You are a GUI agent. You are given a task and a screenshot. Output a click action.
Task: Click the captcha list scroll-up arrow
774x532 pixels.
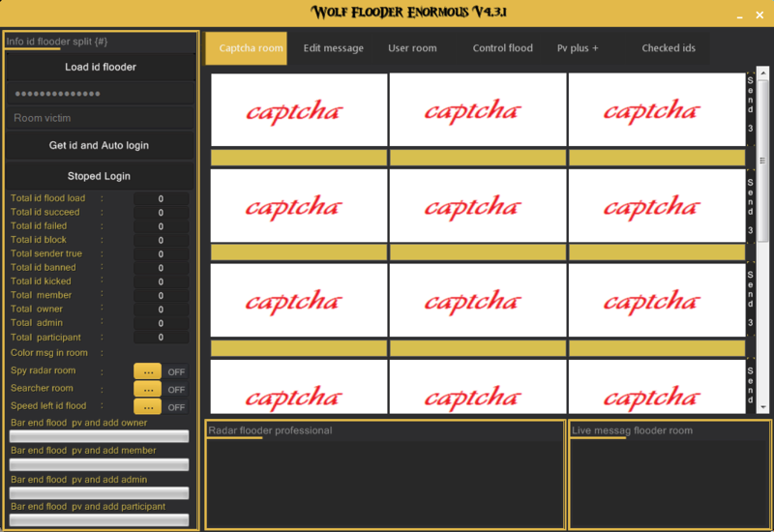click(x=763, y=73)
